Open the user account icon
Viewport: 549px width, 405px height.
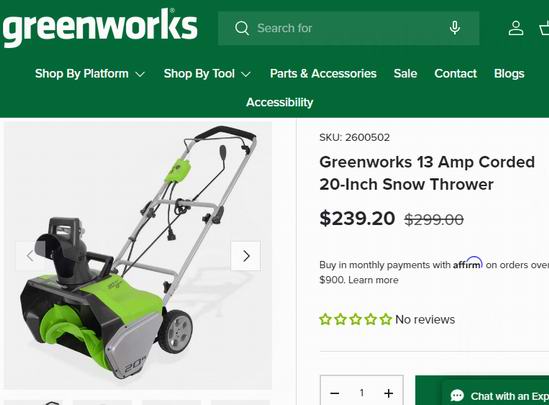[x=516, y=28]
